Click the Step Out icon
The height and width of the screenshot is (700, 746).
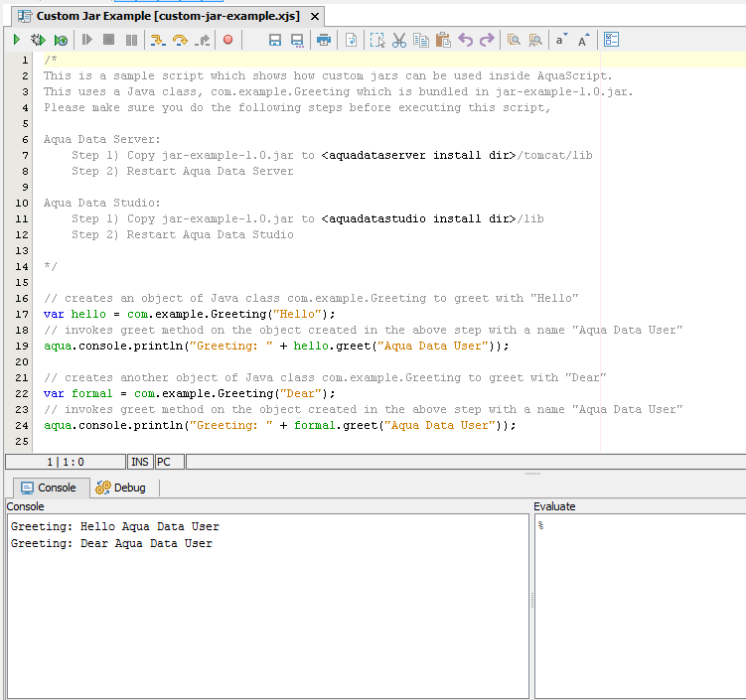click(203, 40)
